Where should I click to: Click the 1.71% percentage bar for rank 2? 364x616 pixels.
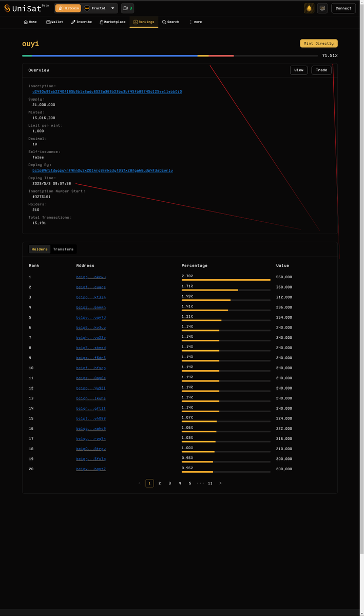(226, 290)
